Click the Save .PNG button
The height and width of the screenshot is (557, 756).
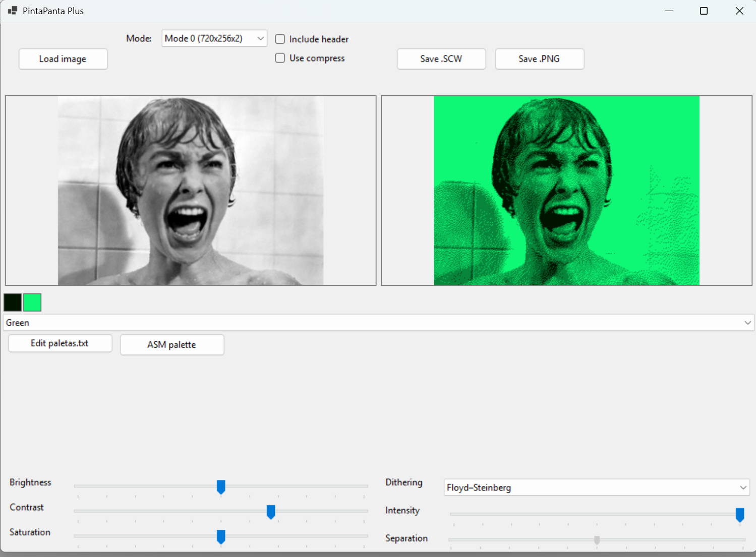click(x=539, y=59)
